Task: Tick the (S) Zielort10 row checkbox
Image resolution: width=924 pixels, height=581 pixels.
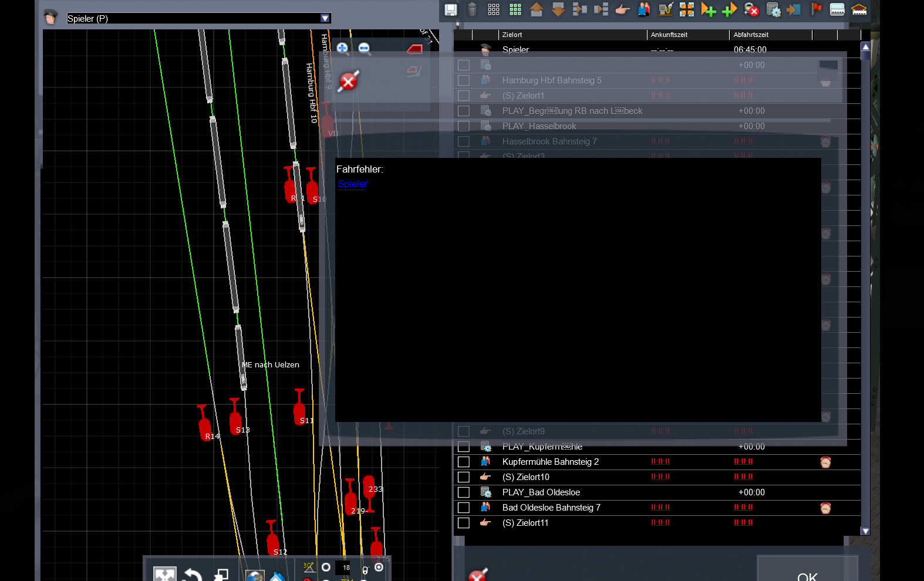Action: tap(464, 477)
